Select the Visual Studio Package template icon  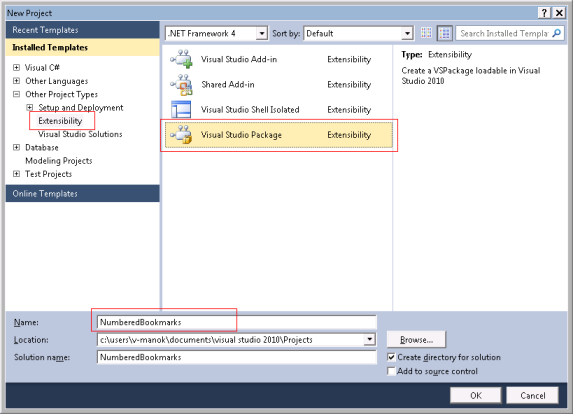(x=182, y=134)
